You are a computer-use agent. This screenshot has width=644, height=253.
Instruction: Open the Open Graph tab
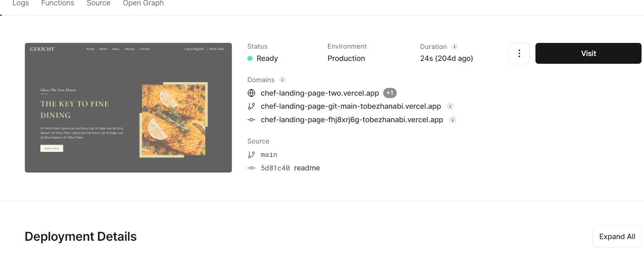click(x=143, y=3)
